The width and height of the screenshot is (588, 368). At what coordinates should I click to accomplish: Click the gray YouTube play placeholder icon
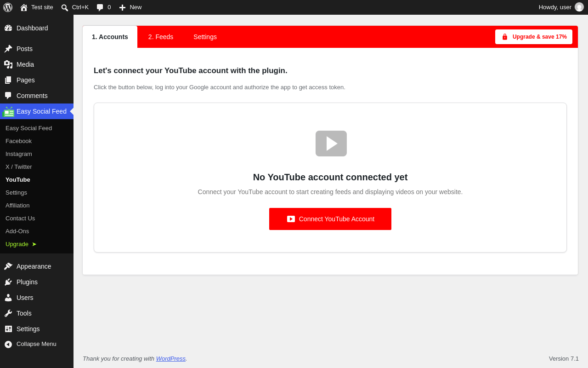pos(331,144)
